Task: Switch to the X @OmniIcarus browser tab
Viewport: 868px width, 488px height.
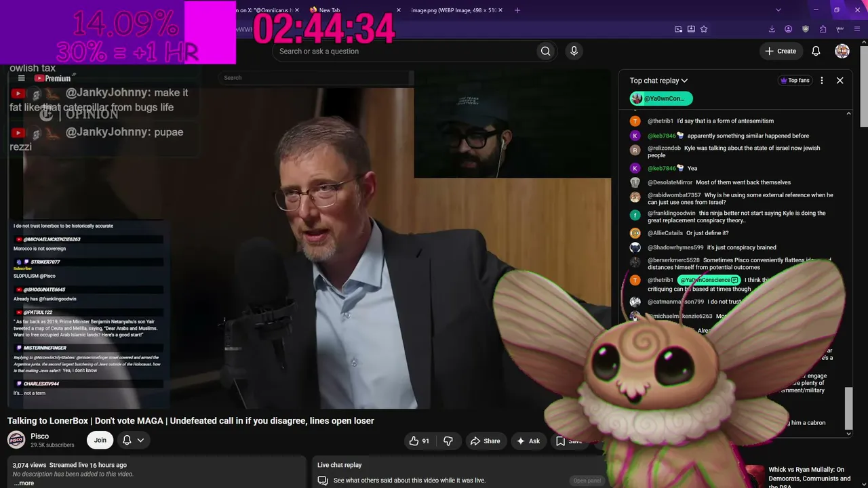Action: (x=268, y=10)
